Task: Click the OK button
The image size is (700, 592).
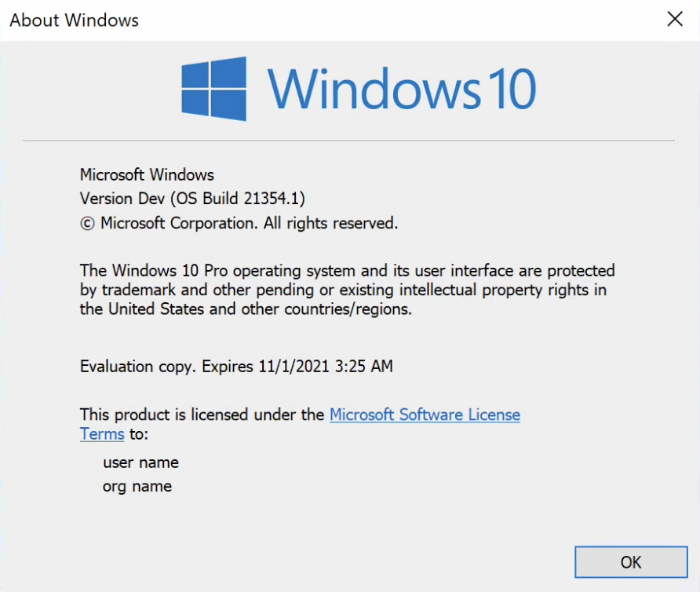Action: point(631,561)
